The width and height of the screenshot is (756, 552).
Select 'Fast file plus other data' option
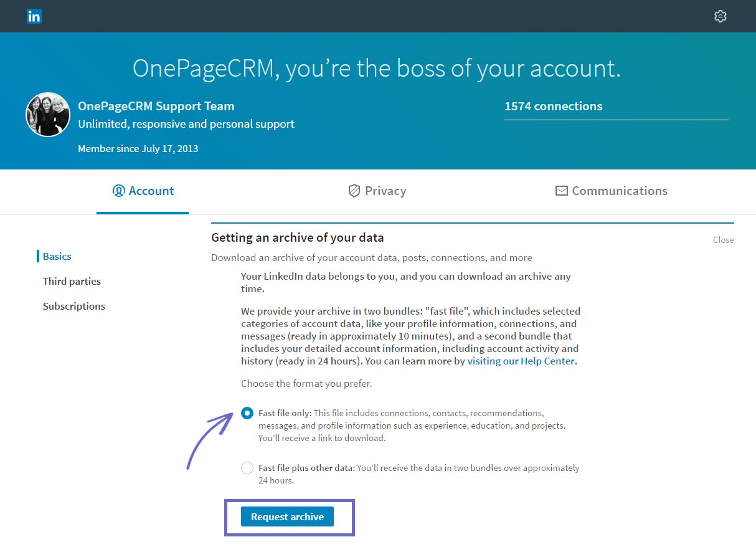coord(247,468)
